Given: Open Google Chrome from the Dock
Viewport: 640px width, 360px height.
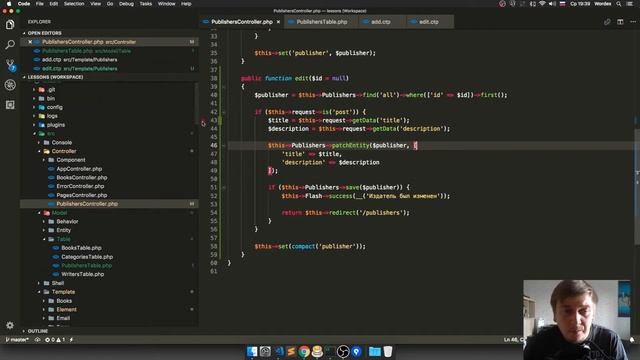Looking at the screenshot, I should [304, 351].
